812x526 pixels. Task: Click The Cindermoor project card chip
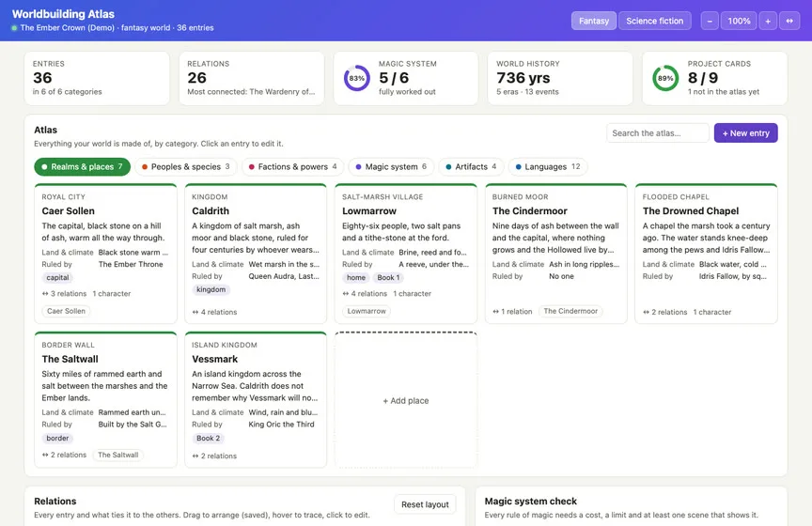(x=570, y=311)
